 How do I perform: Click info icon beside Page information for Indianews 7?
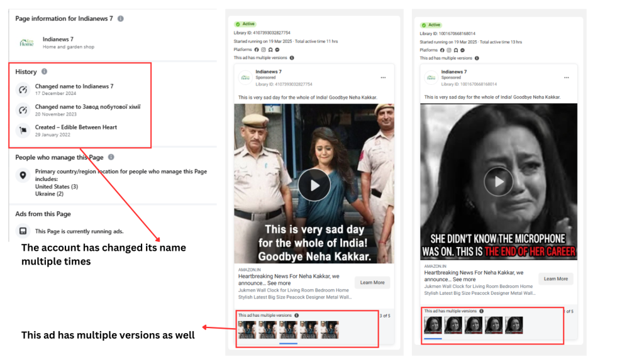[120, 18]
